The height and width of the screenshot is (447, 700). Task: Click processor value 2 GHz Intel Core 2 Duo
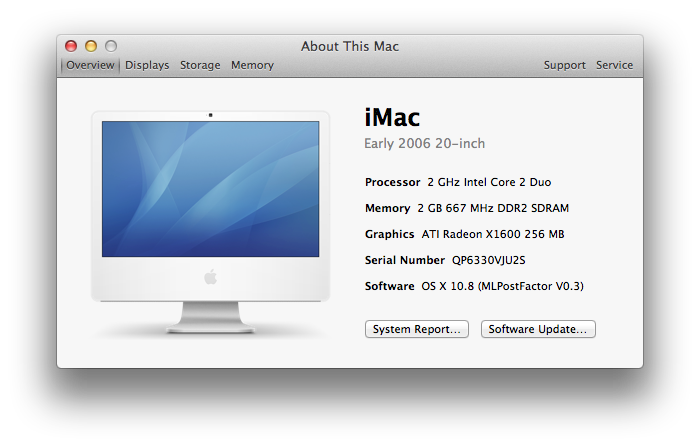coord(489,182)
